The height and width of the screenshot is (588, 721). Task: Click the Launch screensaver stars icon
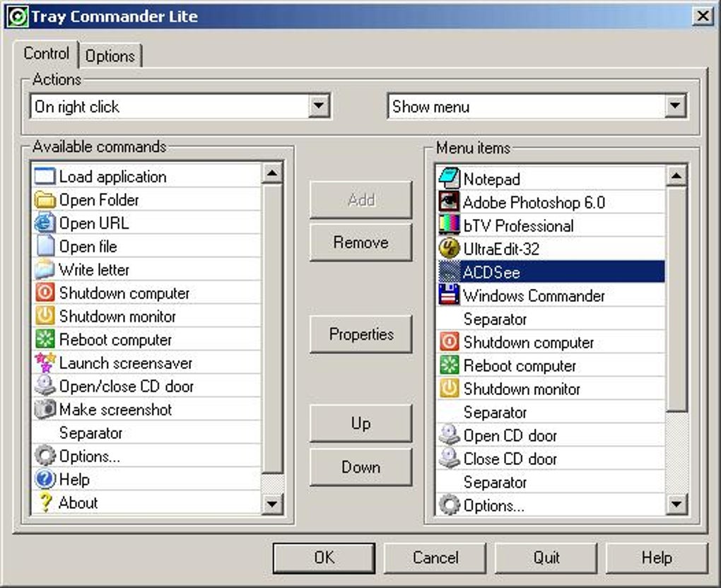click(45, 363)
